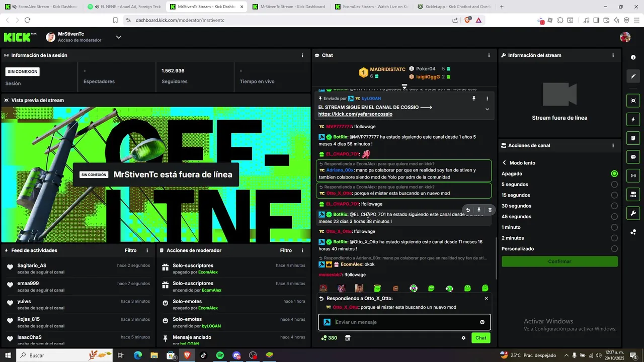Select Apagado slow mode option
This screenshot has height=362, width=644.
614,173
